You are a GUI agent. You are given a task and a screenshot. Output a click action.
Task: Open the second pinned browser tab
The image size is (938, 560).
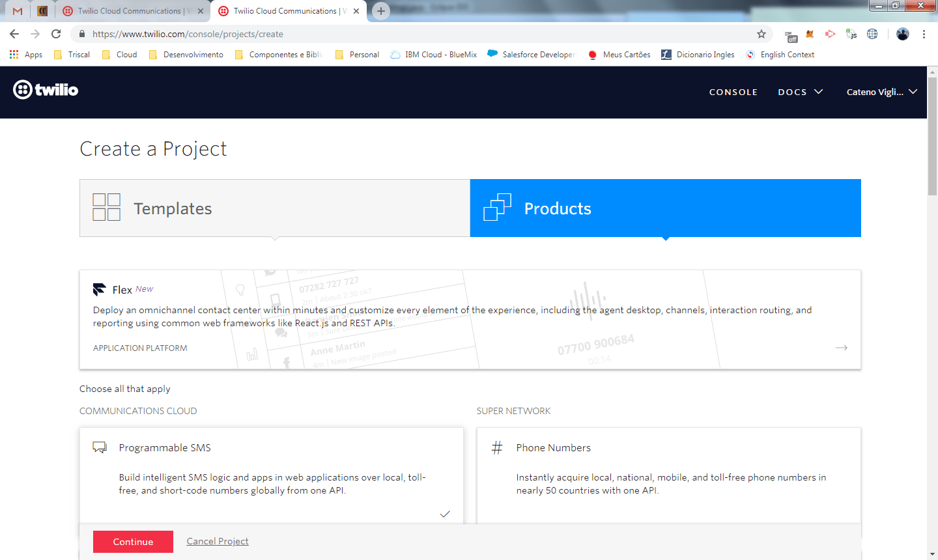(x=42, y=11)
